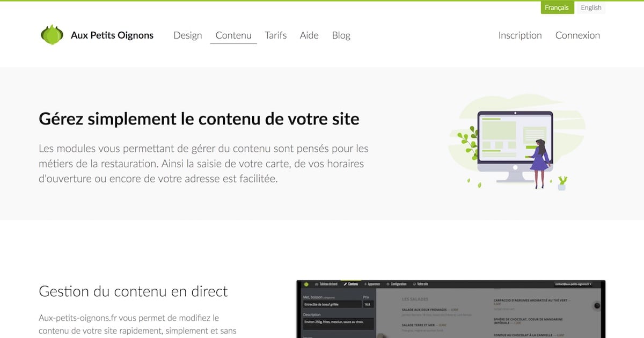This screenshot has width=644, height=338.
Task: Open the Aux Petits Oignons home link
Action: (x=112, y=35)
